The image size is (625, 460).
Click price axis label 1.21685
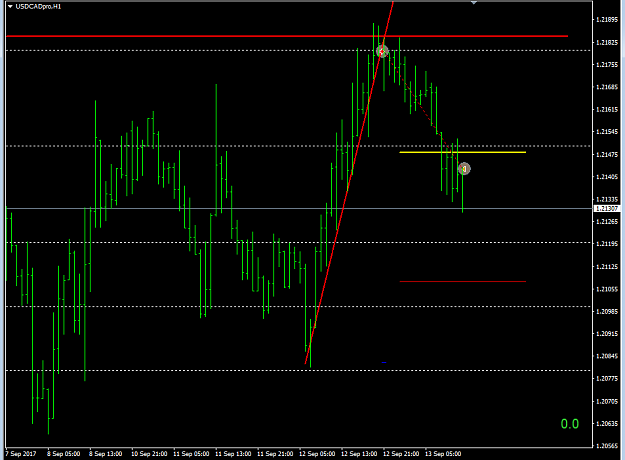[x=607, y=87]
